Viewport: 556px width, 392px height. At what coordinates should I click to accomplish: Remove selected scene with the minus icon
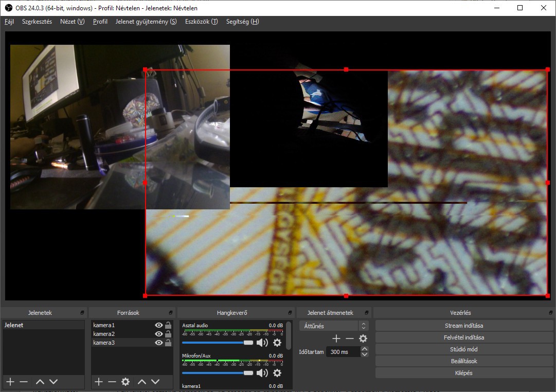coord(24,382)
